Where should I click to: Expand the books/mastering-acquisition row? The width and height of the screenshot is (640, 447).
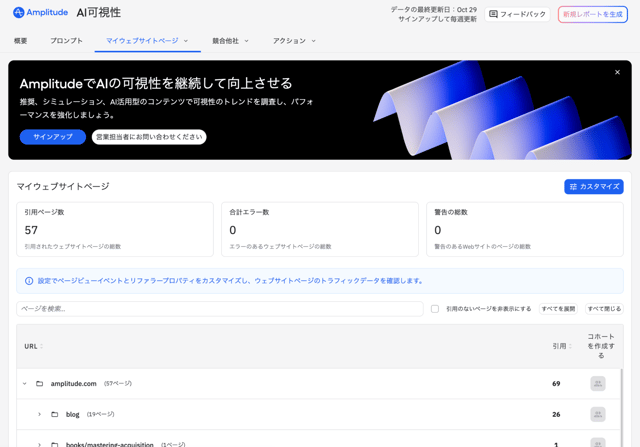(x=39, y=445)
